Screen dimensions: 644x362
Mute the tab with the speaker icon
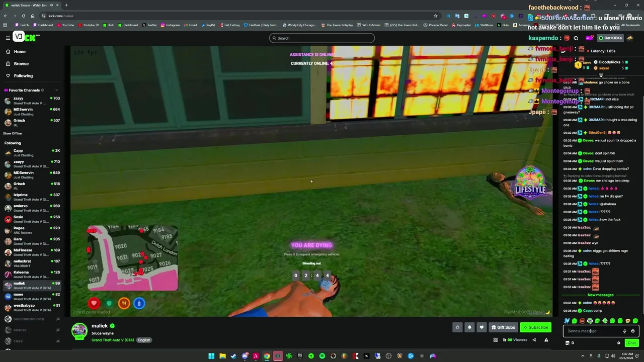point(52,5)
